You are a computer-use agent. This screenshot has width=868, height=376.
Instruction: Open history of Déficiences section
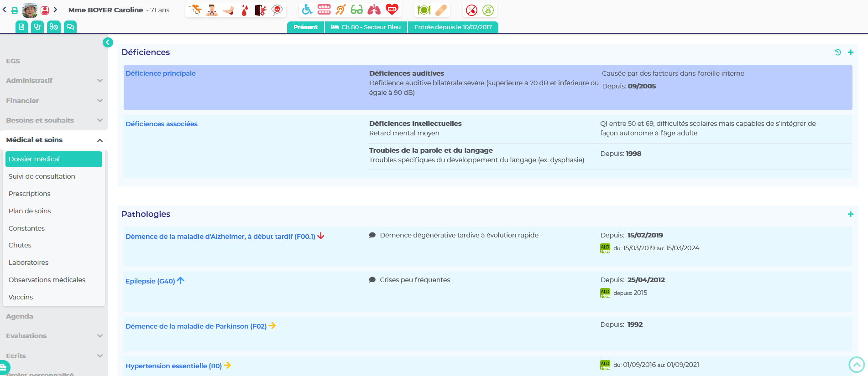(837, 52)
